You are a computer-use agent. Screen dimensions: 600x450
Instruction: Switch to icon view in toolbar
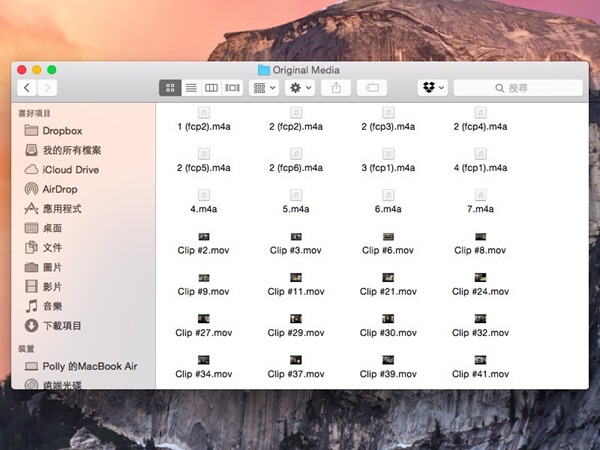pos(169,88)
